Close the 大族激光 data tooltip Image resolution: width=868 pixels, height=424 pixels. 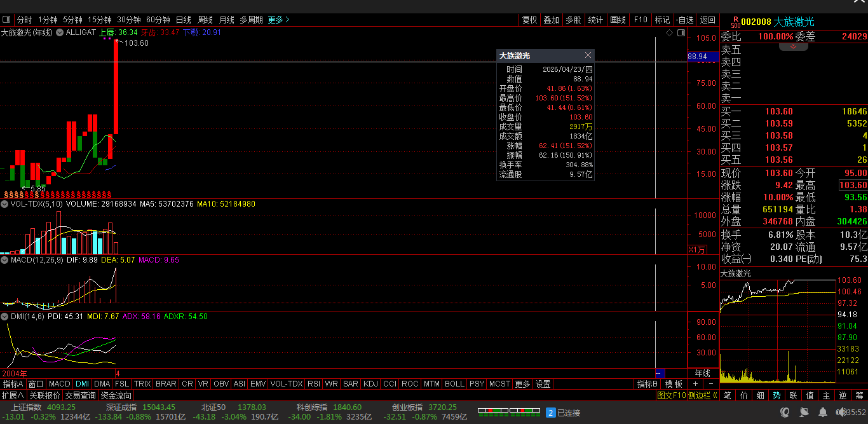(x=588, y=56)
